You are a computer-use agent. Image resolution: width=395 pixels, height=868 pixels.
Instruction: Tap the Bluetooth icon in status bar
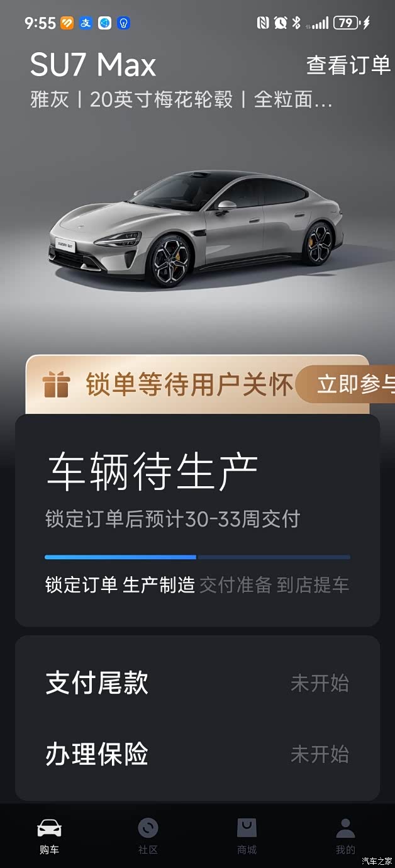point(296,23)
